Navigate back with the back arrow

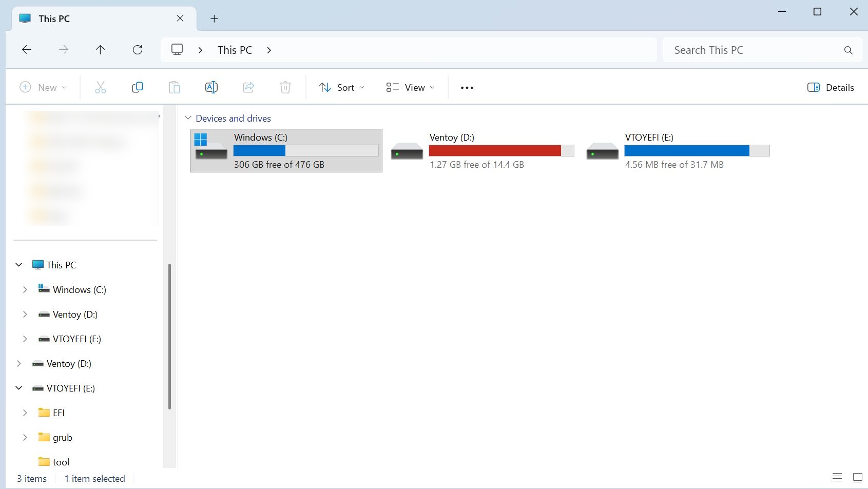[x=27, y=50]
